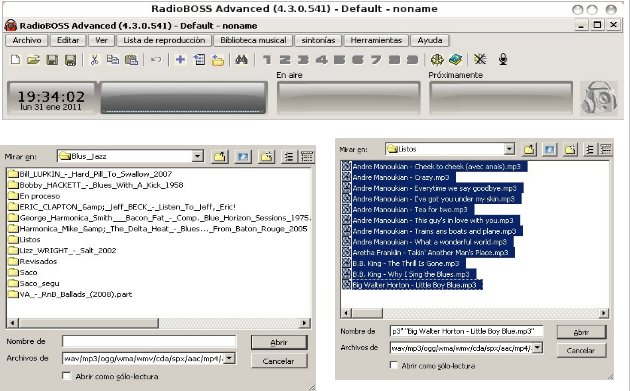The width and height of the screenshot is (630, 391).
Task: Open file type dropdown in Listos dialog
Action: 537,348
